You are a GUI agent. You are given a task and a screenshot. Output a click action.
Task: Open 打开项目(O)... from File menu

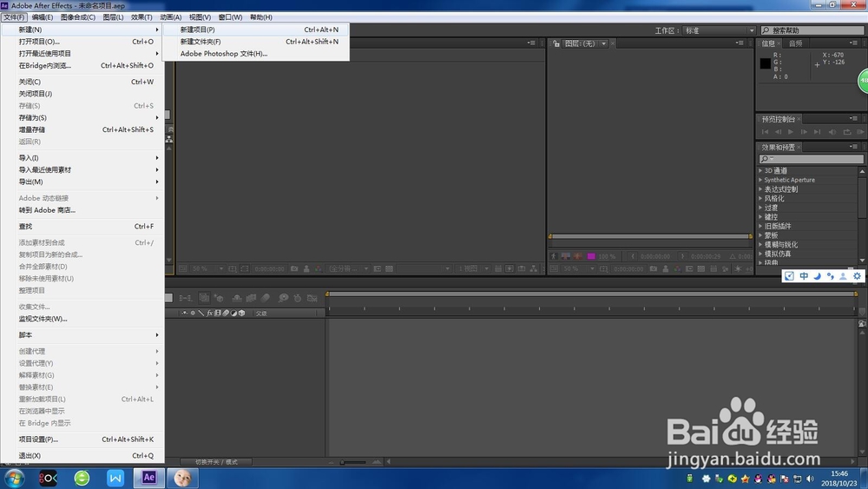click(x=82, y=42)
